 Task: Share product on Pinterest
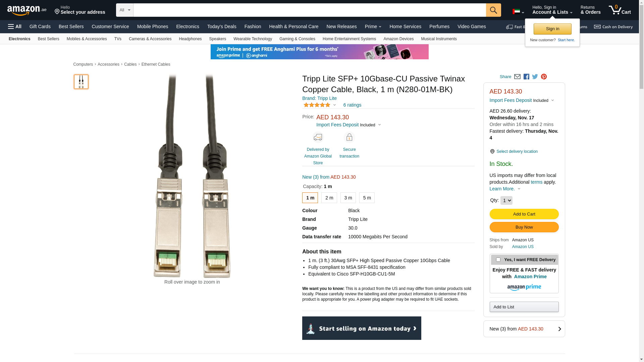coord(544,77)
